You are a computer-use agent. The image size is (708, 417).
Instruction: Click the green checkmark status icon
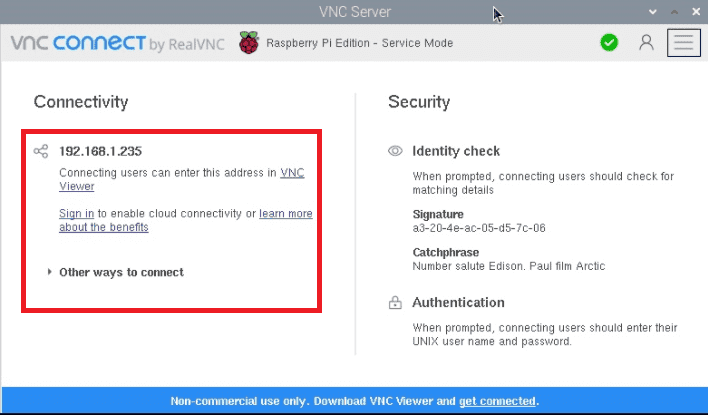point(609,43)
